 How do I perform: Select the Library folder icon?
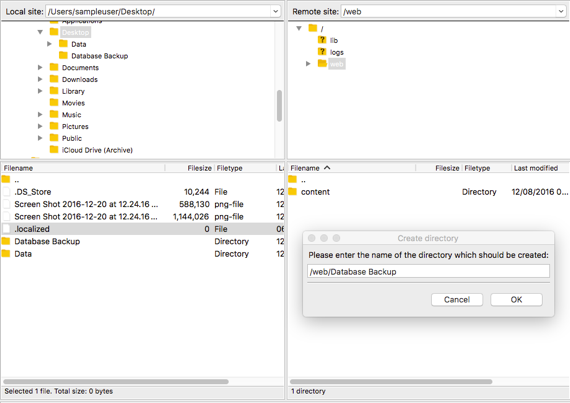54,90
